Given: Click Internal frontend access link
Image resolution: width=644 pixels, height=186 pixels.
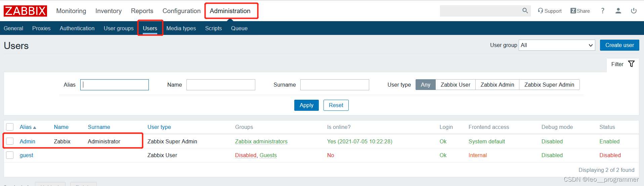Looking at the screenshot, I should pos(477,155).
